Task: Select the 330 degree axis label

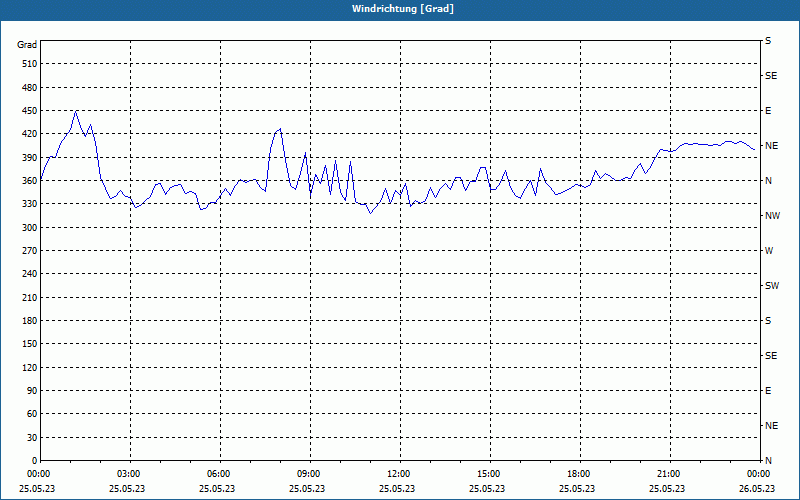Action: [x=30, y=204]
